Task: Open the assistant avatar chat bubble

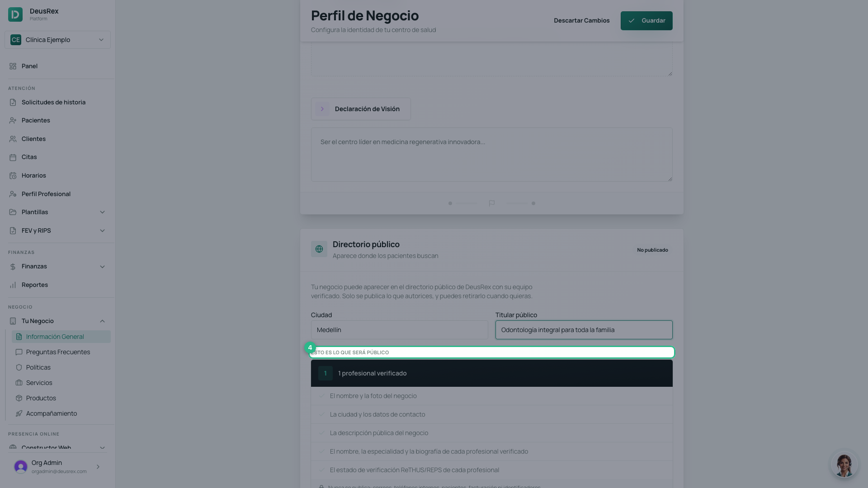Action: 844,464
